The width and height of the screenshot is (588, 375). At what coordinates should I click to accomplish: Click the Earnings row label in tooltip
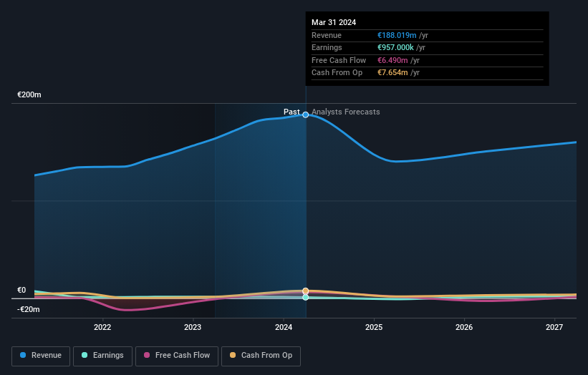pyautogui.click(x=327, y=47)
